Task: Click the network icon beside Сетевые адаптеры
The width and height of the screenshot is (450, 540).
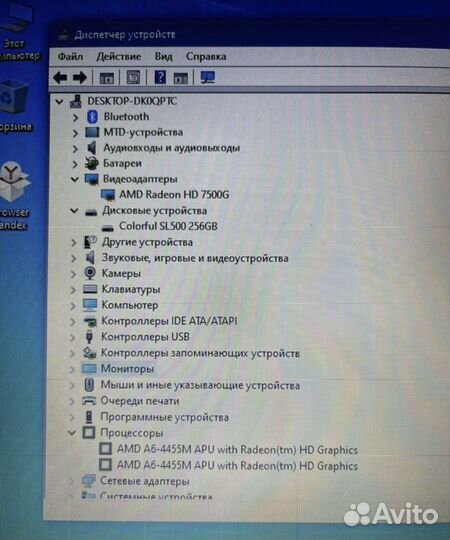Action: [x=88, y=481]
